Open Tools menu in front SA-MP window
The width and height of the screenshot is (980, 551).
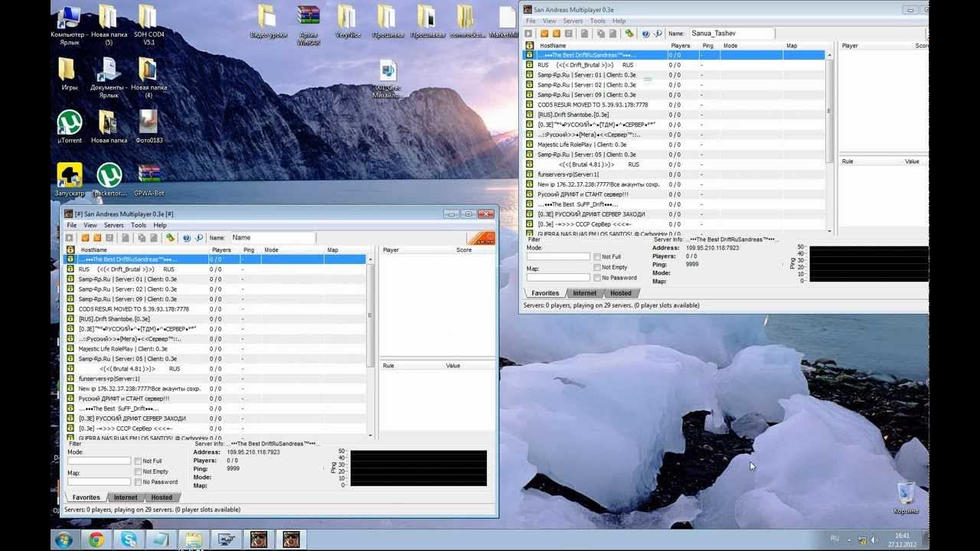139,226
